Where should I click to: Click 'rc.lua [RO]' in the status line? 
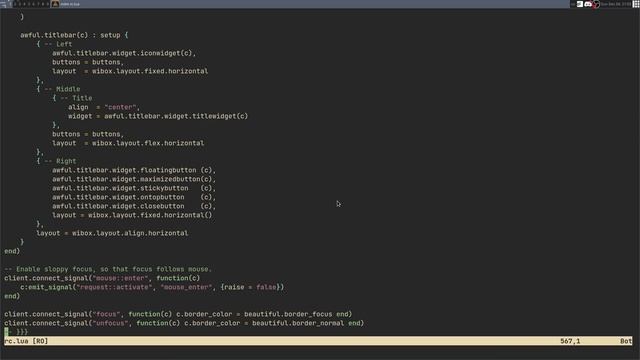(26, 341)
